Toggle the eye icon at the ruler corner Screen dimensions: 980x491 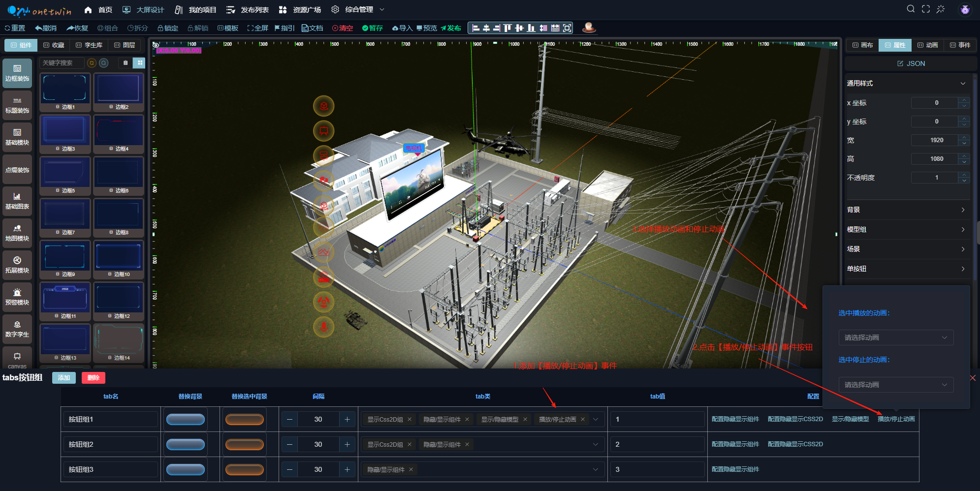[x=156, y=45]
